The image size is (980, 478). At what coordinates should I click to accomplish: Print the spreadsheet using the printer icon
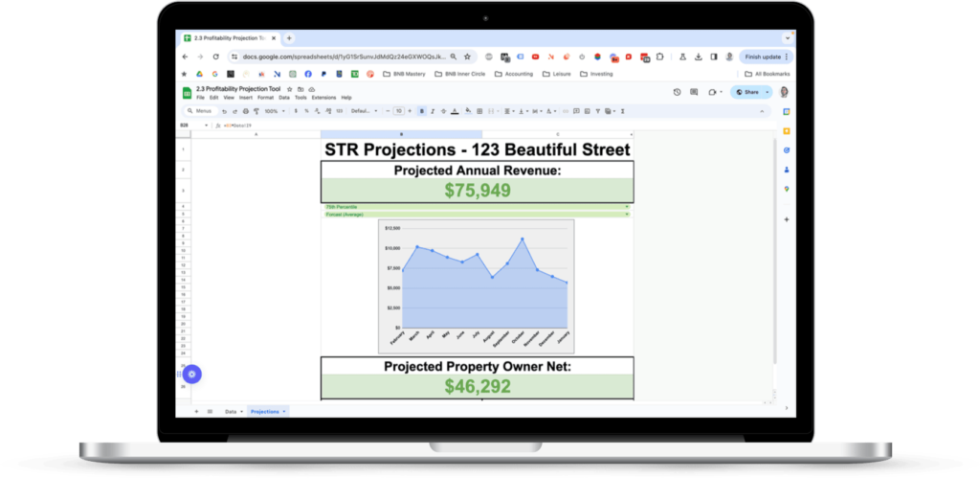pyautogui.click(x=246, y=111)
